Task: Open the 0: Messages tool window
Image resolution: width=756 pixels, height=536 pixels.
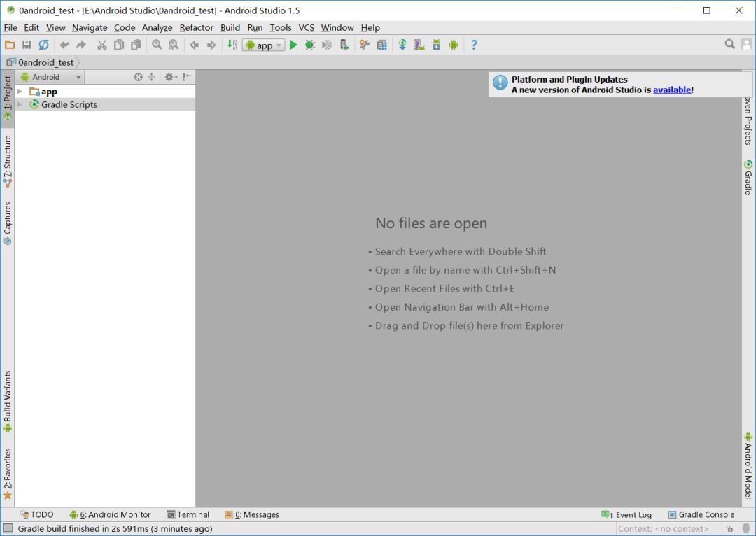Action: (252, 515)
